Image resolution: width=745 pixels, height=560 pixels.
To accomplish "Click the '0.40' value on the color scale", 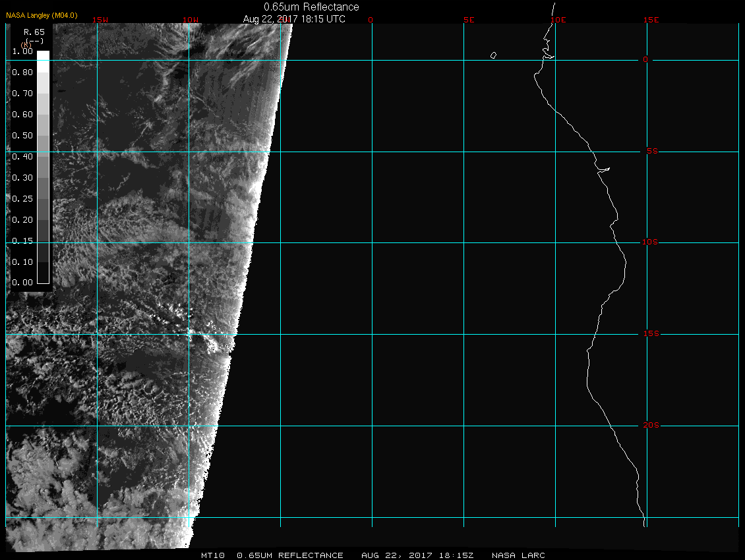I will pos(22,157).
